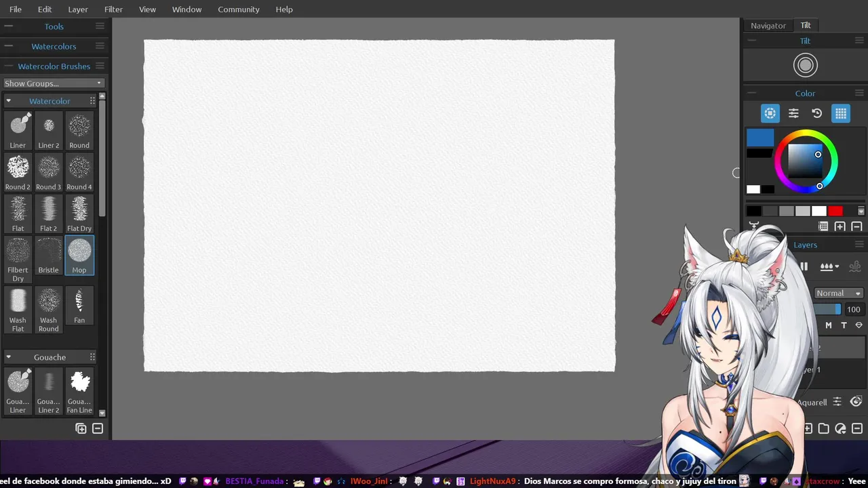
Task: Create a new layer group folder
Action: click(x=823, y=428)
